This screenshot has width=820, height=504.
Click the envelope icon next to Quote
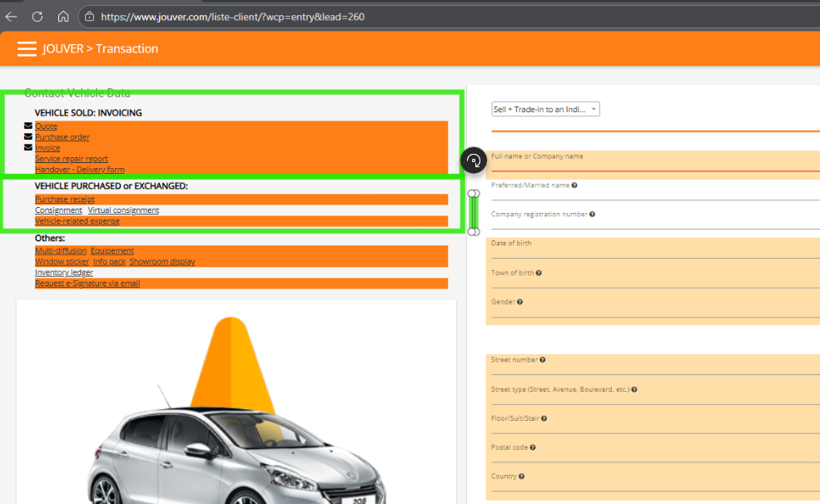[28, 126]
